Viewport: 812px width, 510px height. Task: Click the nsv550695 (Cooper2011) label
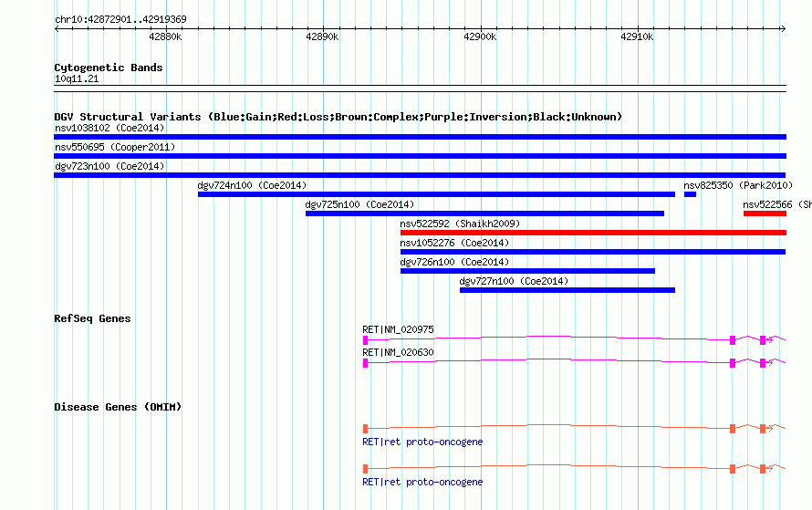click(x=115, y=147)
